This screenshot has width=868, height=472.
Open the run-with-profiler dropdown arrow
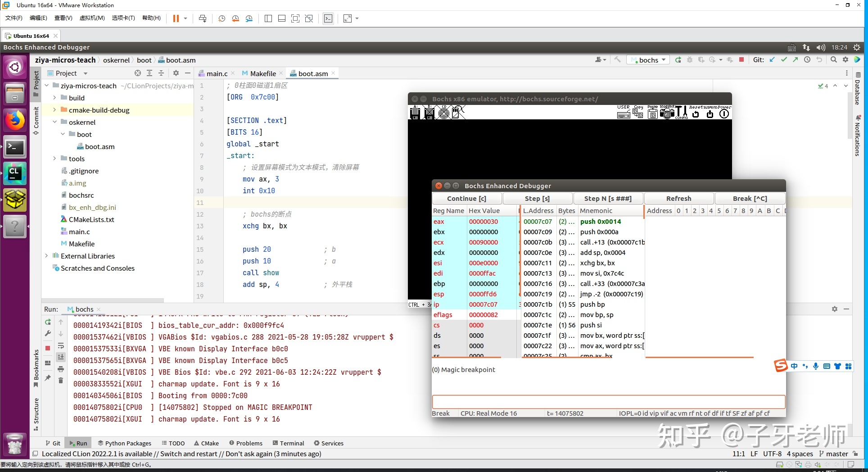[721, 60]
